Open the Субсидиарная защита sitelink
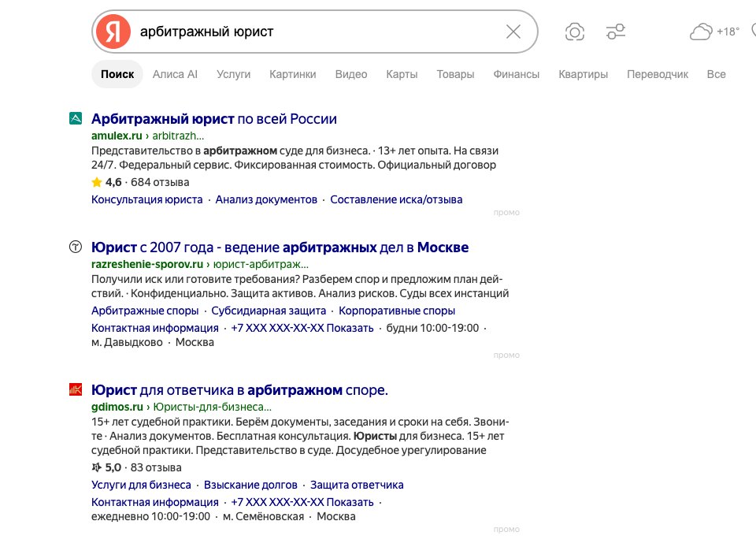756x547 pixels. tap(269, 311)
